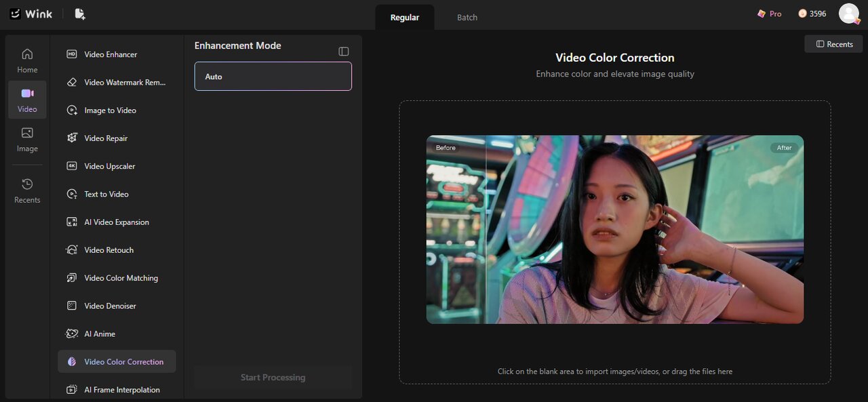Click the Video Watermark Remover eraser icon

tap(72, 82)
